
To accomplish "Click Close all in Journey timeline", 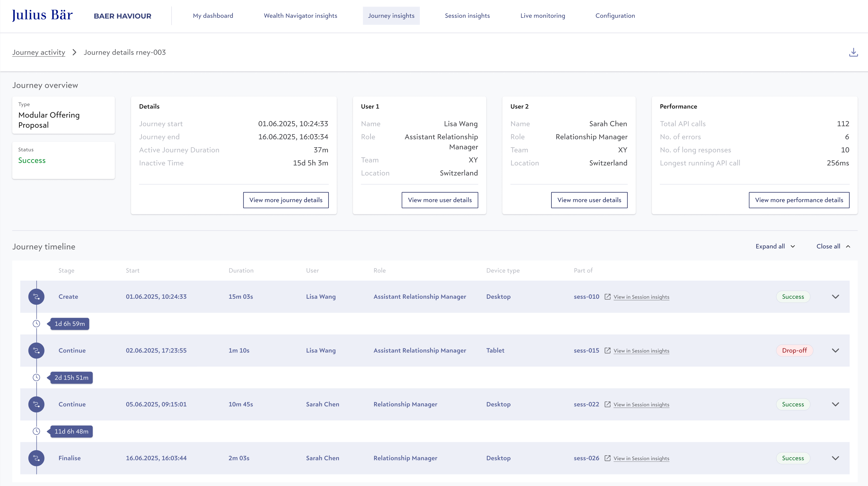I will click(833, 246).
